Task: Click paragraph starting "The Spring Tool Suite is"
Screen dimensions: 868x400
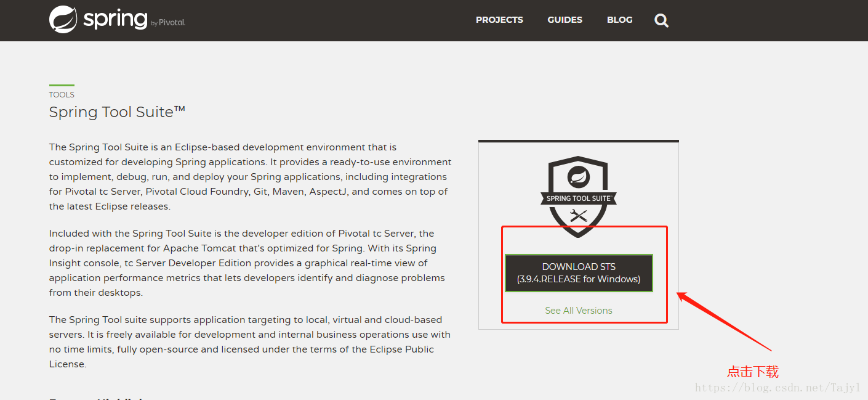Action: 251,177
